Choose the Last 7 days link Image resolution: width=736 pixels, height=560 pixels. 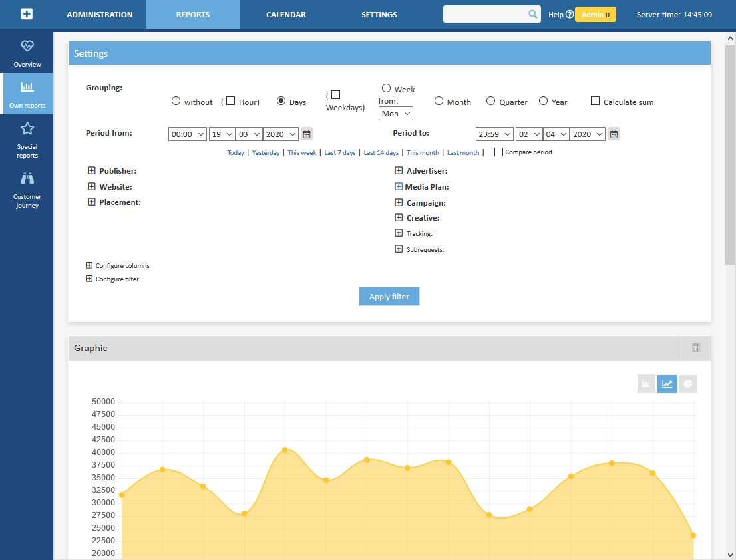[x=340, y=153]
